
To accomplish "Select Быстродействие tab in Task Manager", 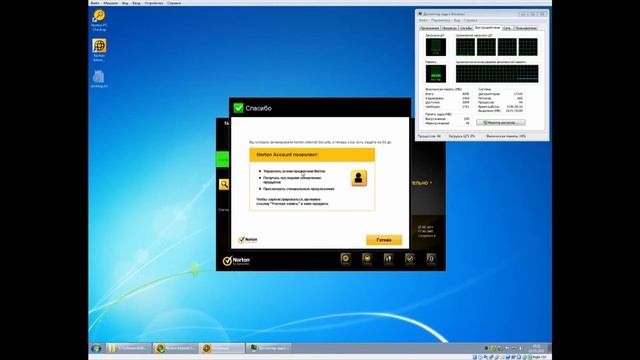I will (487, 28).
